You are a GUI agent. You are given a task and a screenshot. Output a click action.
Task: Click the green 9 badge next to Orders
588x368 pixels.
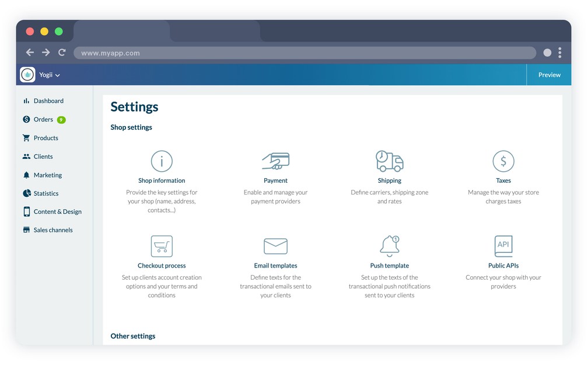click(61, 120)
